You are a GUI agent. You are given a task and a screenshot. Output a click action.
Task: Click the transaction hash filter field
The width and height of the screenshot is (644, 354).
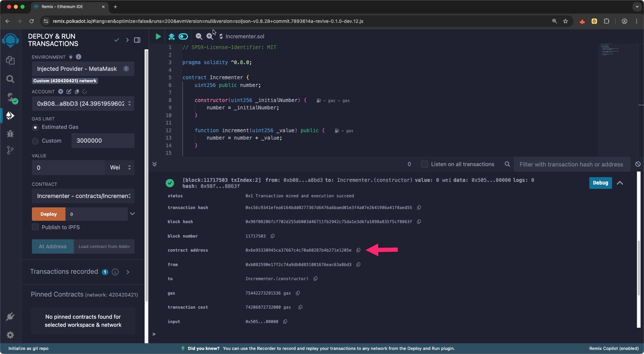pos(572,164)
